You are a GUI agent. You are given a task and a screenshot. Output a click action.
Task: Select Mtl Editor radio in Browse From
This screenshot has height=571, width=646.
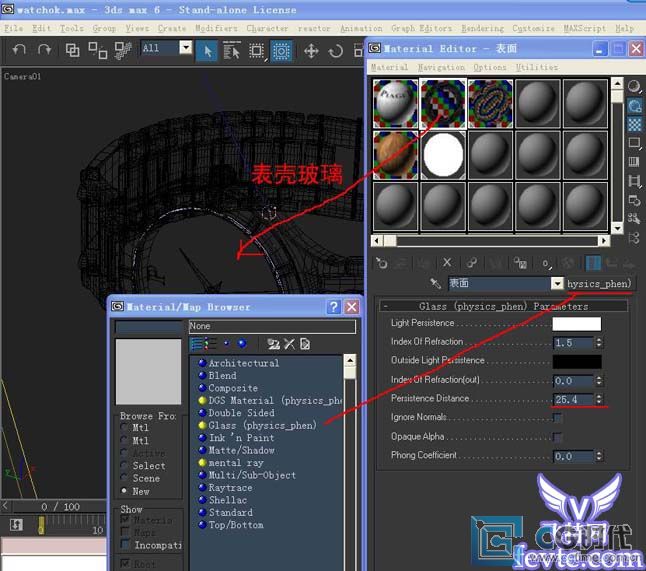tap(123, 440)
